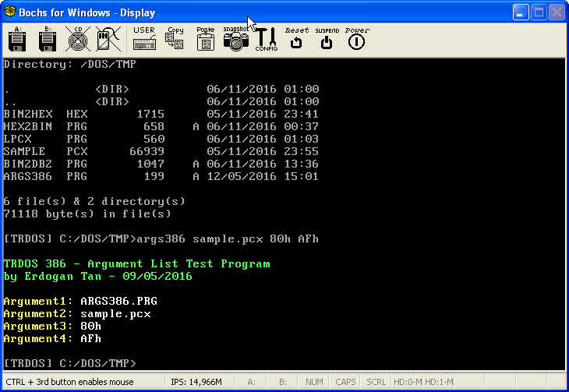Click the floppy A: drive icon
This screenshot has width=569, height=392.
tap(17, 39)
